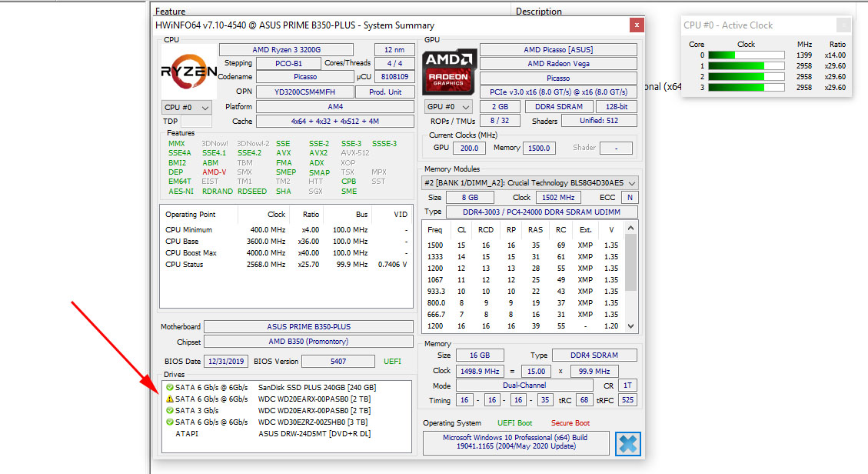Image resolution: width=868 pixels, height=474 pixels.
Task: Click the blue X close icon at the bottom right
Action: tap(628, 444)
